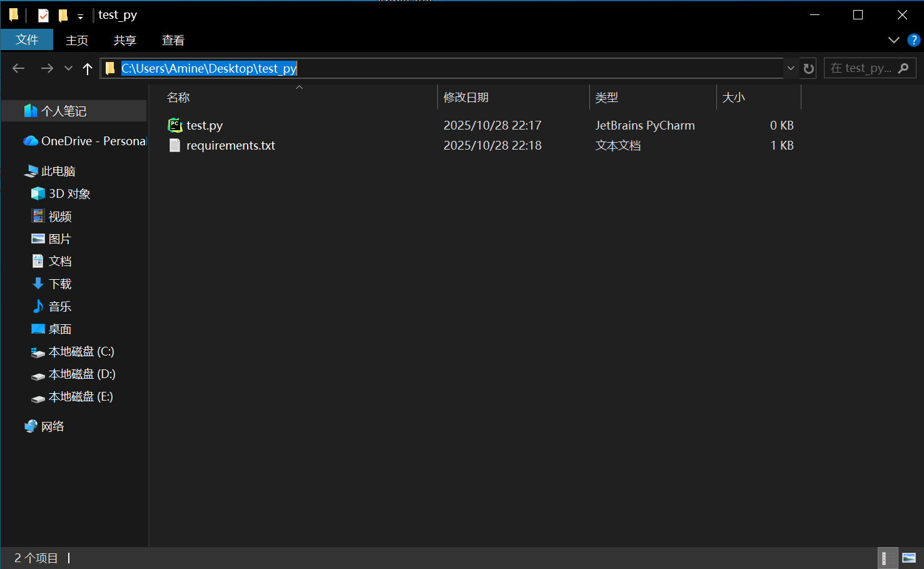Viewport: 924px width, 569px height.
Task: Open the 文件 menu tab
Action: click(27, 40)
